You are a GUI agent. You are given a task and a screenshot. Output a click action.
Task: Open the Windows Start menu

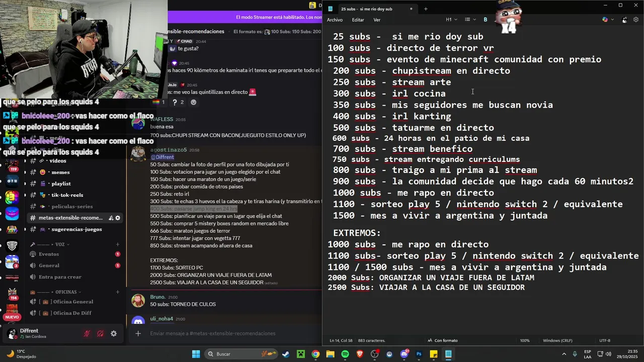point(196,354)
